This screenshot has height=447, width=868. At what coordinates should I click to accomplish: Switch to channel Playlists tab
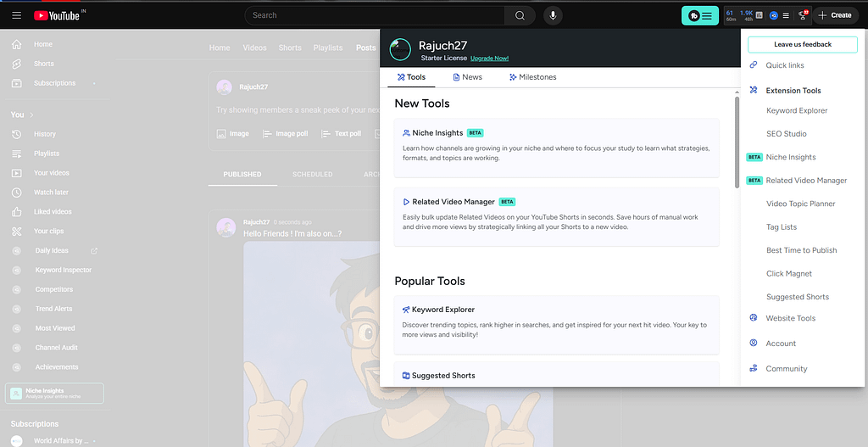point(328,47)
